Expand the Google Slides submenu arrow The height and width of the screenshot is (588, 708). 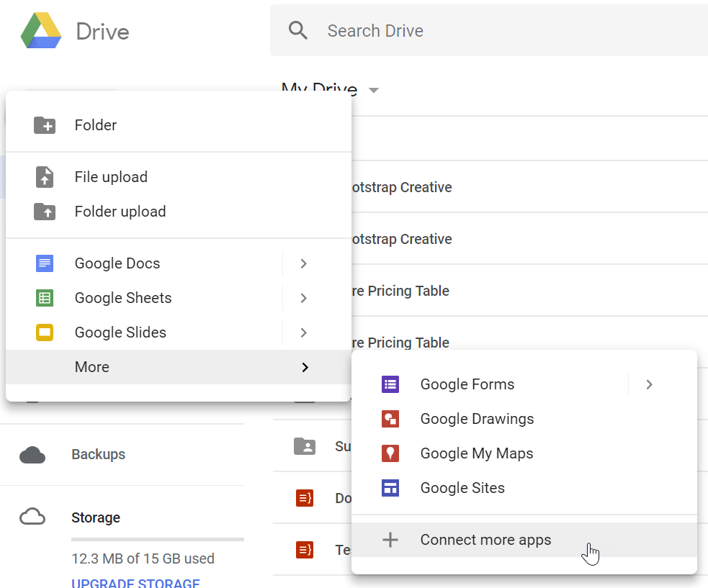303,333
